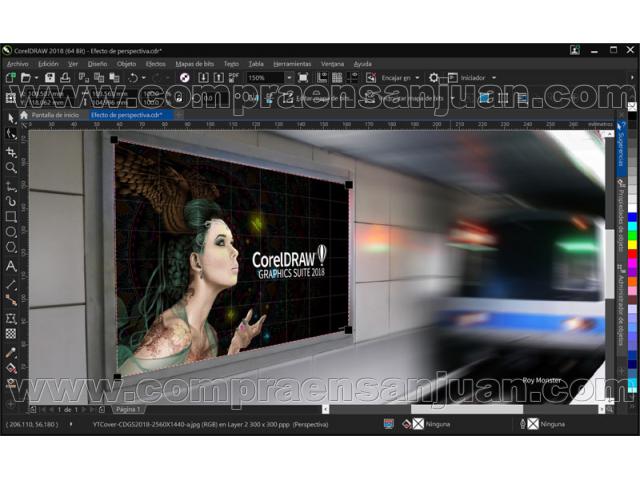Choose the Crop tool
The width and height of the screenshot is (640, 480).
[11, 152]
